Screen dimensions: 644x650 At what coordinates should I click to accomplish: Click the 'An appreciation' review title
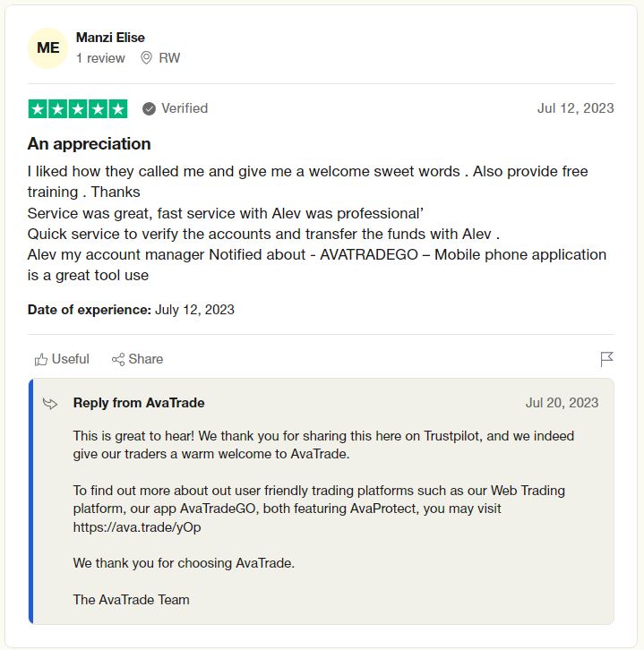(x=90, y=144)
